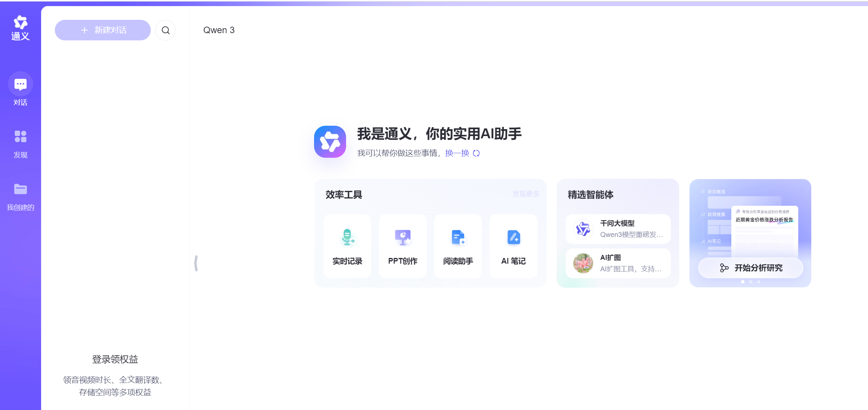Select the second carousel dot
Viewport: 868px width, 410px height.
pyautogui.click(x=751, y=282)
